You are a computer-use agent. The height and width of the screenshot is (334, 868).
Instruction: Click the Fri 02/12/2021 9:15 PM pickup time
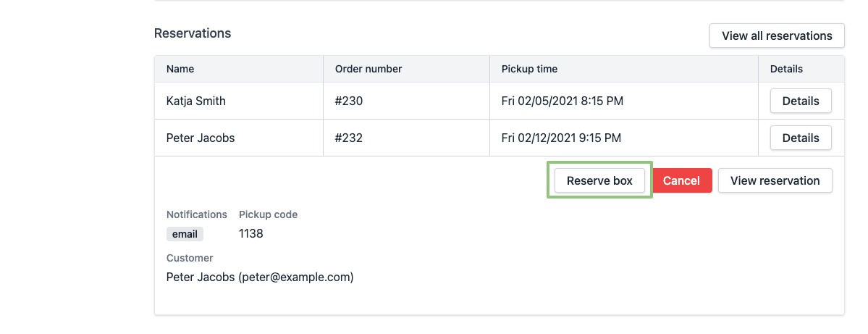click(562, 138)
